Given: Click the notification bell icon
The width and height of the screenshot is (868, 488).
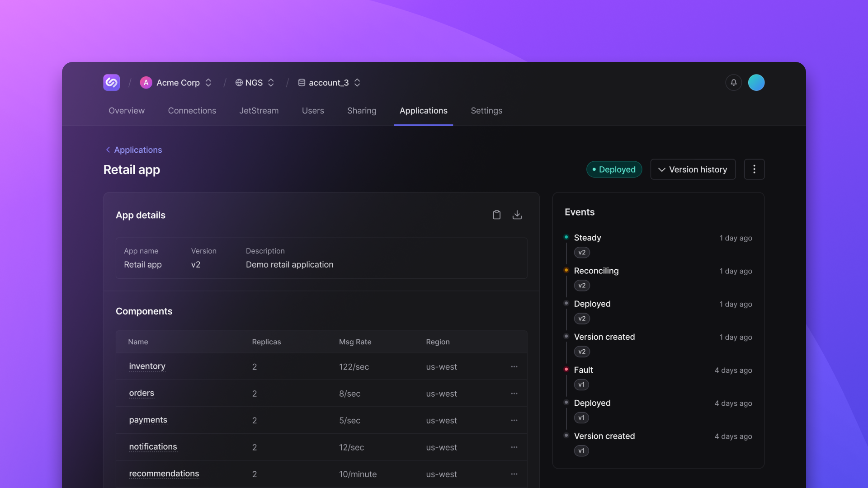Looking at the screenshot, I should [x=734, y=82].
